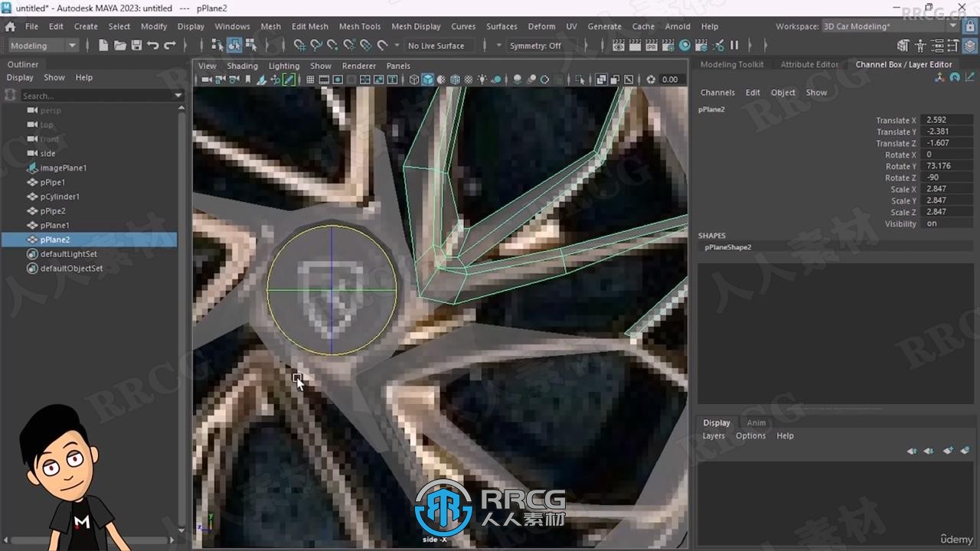
Task: Toggle Snap to Curves magnet icon
Action: coord(315,45)
